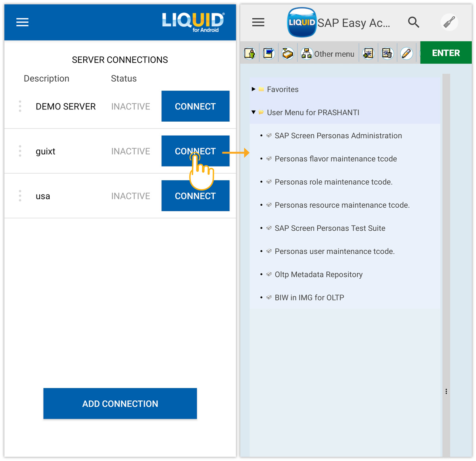Select User Menu for PRASHANTI node
Image resolution: width=476 pixels, height=461 pixels.
click(x=313, y=113)
